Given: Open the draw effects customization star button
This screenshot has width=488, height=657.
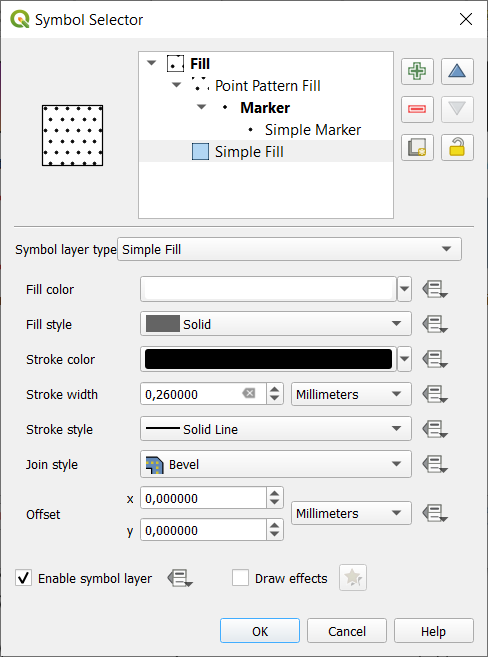Looking at the screenshot, I should pos(353,578).
